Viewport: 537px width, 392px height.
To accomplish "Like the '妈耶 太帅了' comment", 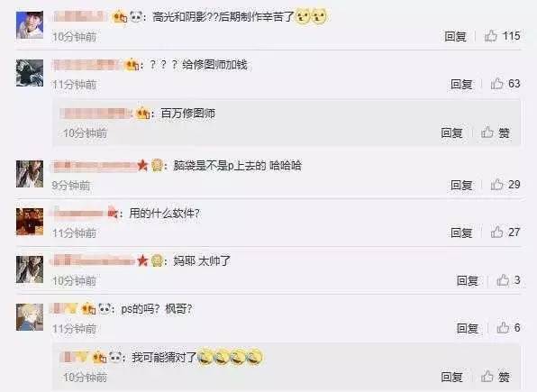I will coord(508,280).
